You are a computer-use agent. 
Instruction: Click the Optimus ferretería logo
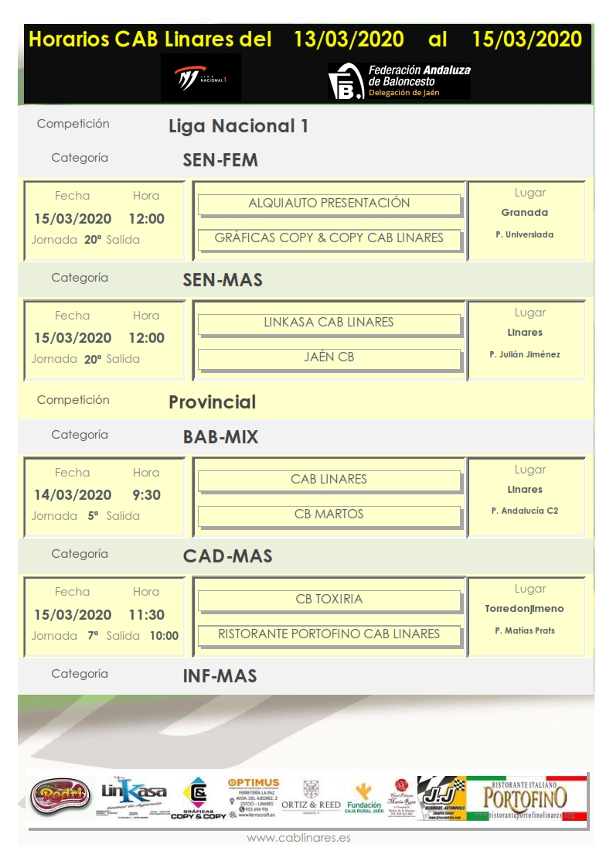tap(253, 798)
